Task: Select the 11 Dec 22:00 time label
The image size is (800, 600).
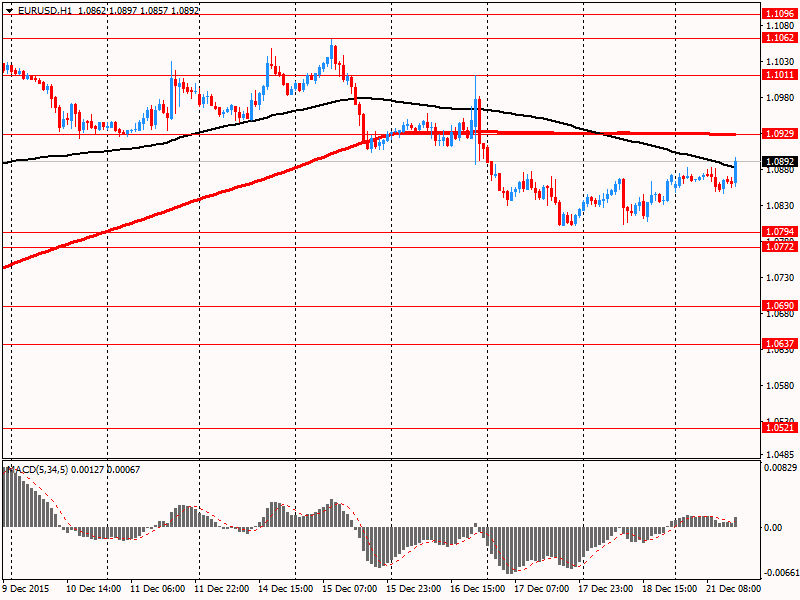Action: [222, 588]
